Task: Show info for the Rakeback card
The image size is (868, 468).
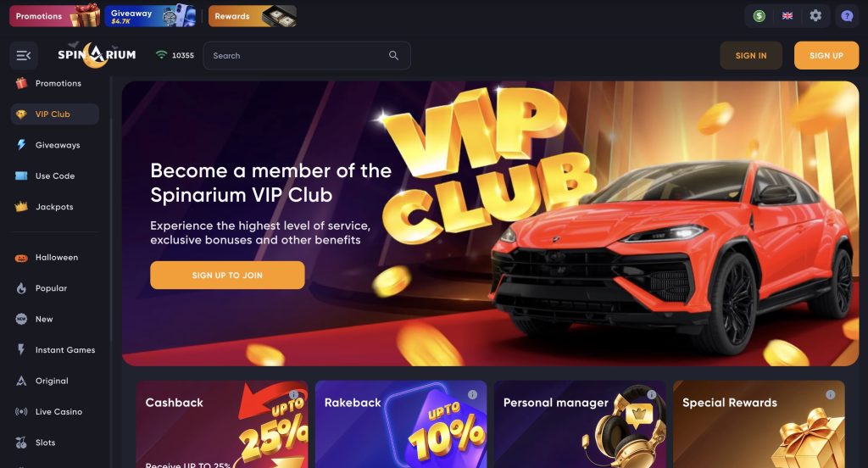Action: tap(472, 395)
